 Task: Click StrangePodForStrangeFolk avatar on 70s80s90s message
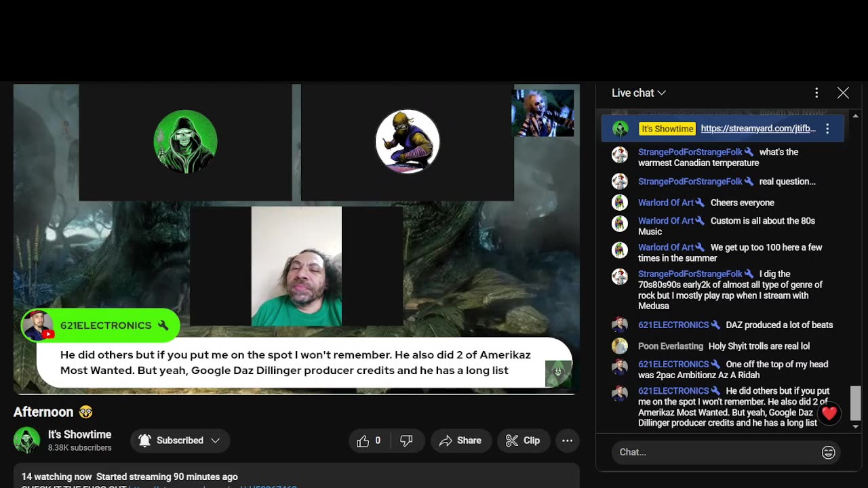[620, 277]
